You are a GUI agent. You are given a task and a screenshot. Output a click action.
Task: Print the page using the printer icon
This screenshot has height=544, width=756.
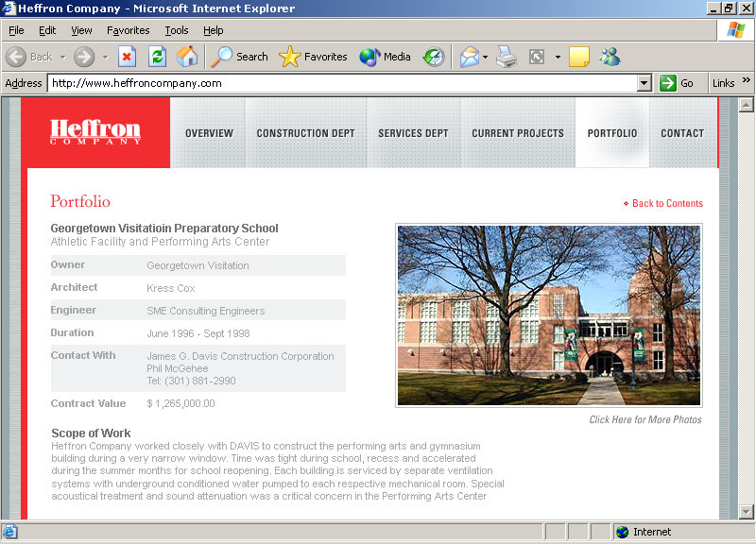coord(507,57)
